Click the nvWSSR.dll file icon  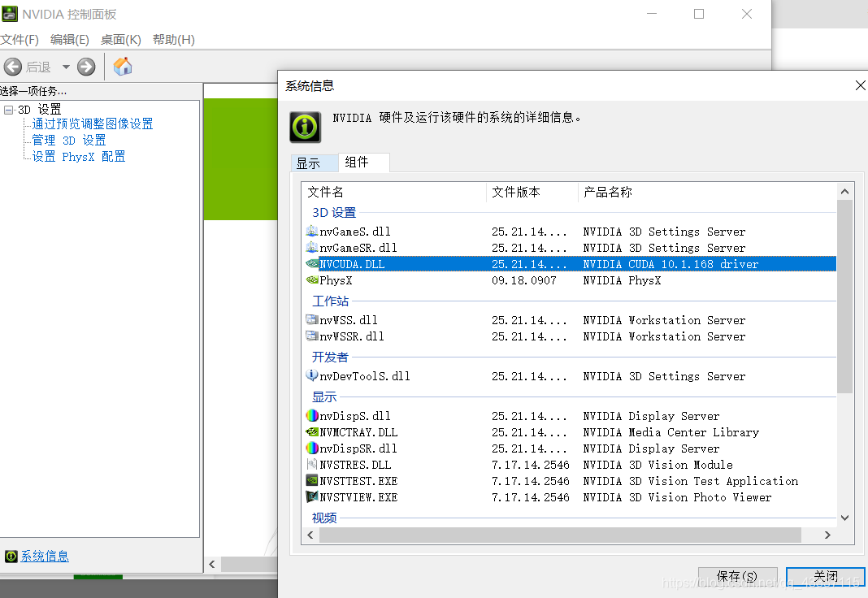point(312,336)
